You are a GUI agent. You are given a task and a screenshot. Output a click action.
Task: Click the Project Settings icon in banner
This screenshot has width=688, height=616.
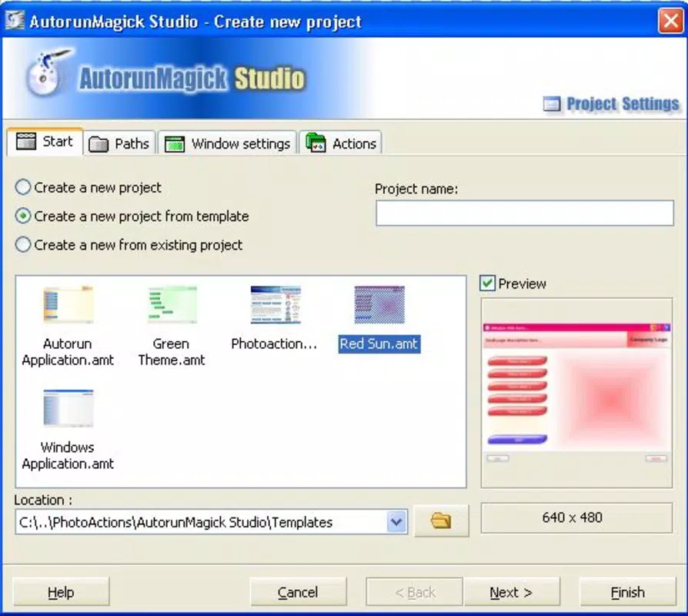pyautogui.click(x=552, y=104)
